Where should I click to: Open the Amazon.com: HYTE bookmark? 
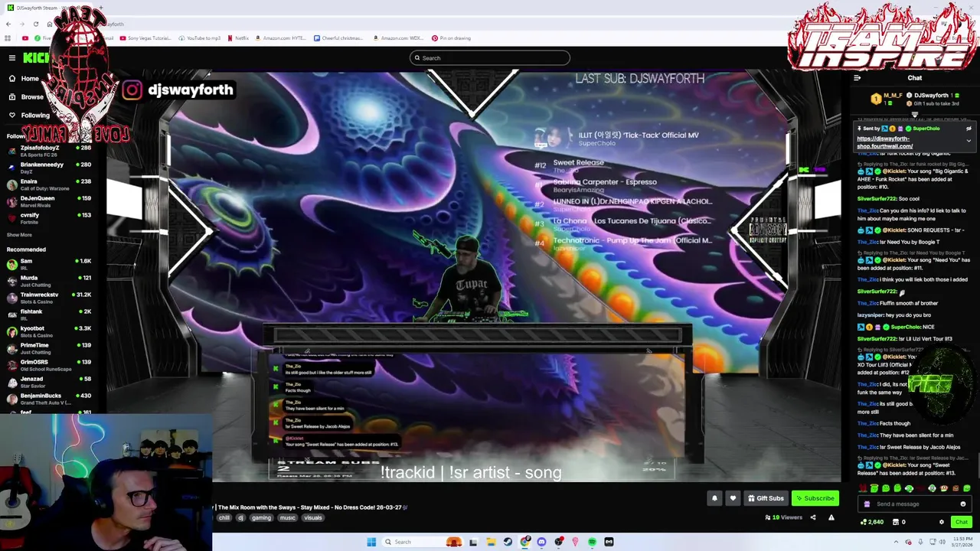click(280, 38)
